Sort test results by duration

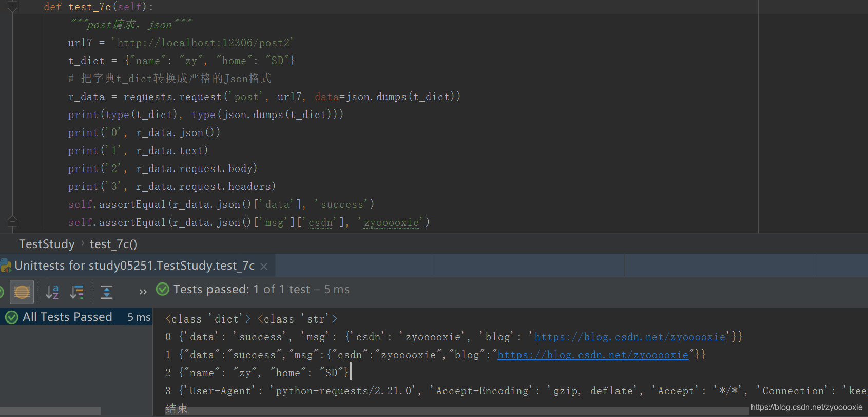pos(77,292)
